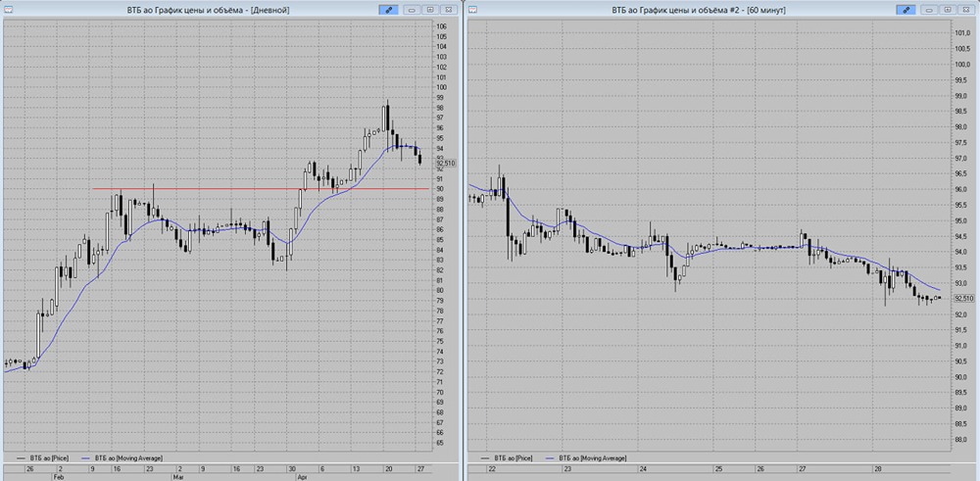The width and height of the screenshot is (980, 481).
Task: Click the chart window icon of the 60 минут chart
Action: pos(472,10)
